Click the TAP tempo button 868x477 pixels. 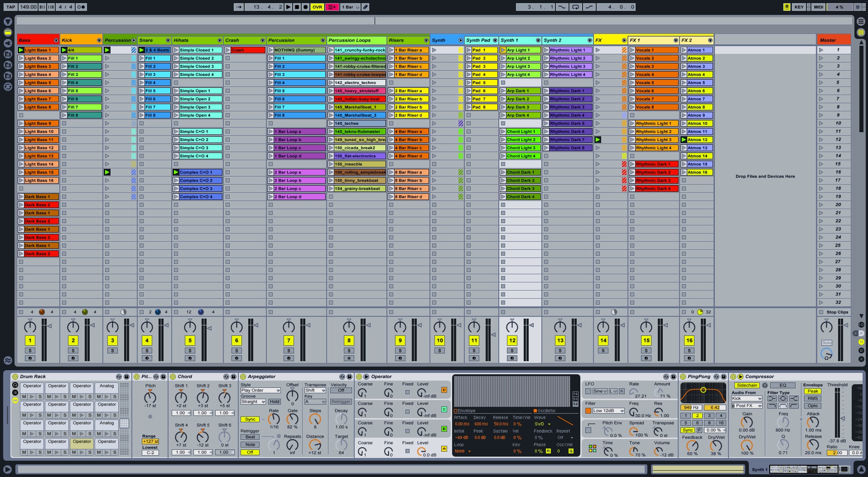11,7
